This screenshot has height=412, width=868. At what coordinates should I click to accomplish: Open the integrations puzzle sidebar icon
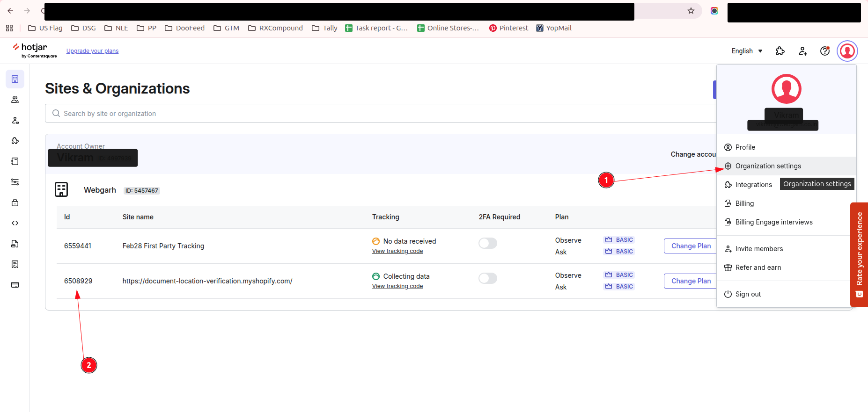[x=15, y=141]
